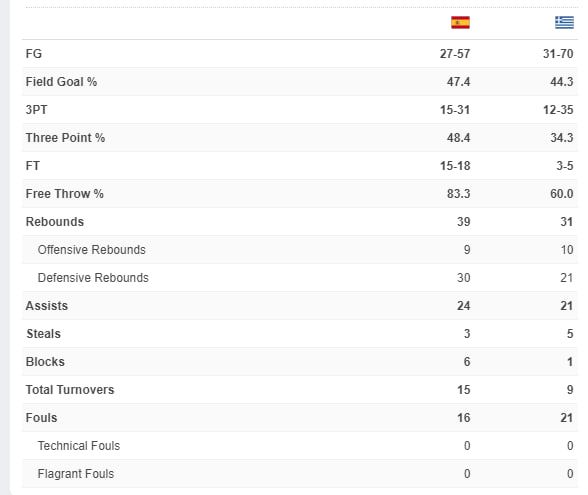Click the Total Turnovers label
This screenshot has width=588, height=495.
click(70, 390)
